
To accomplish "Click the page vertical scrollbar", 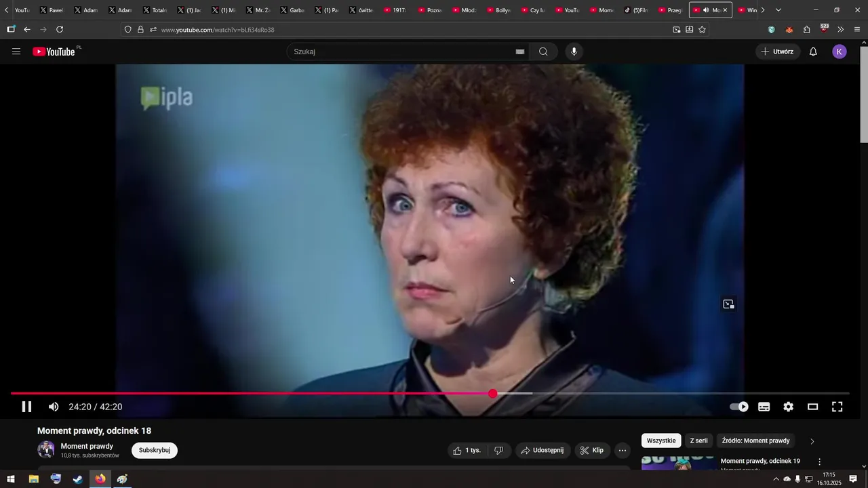I will pos(863,95).
